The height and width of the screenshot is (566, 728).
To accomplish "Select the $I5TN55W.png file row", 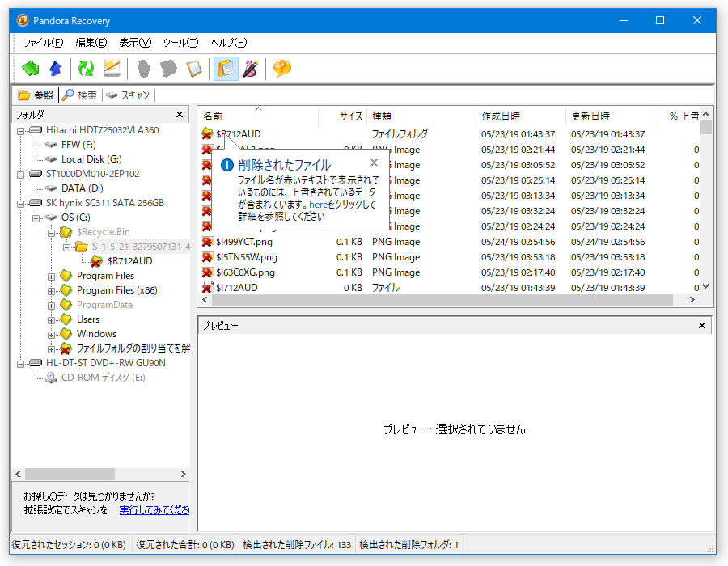I will tap(450, 257).
